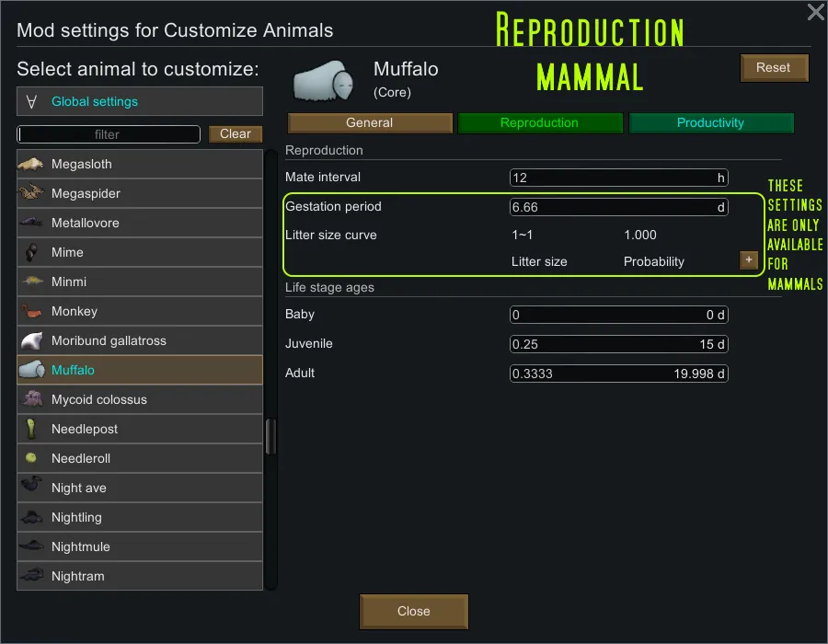Click the Mycoid colossus icon
The height and width of the screenshot is (644, 828).
pyautogui.click(x=30, y=399)
